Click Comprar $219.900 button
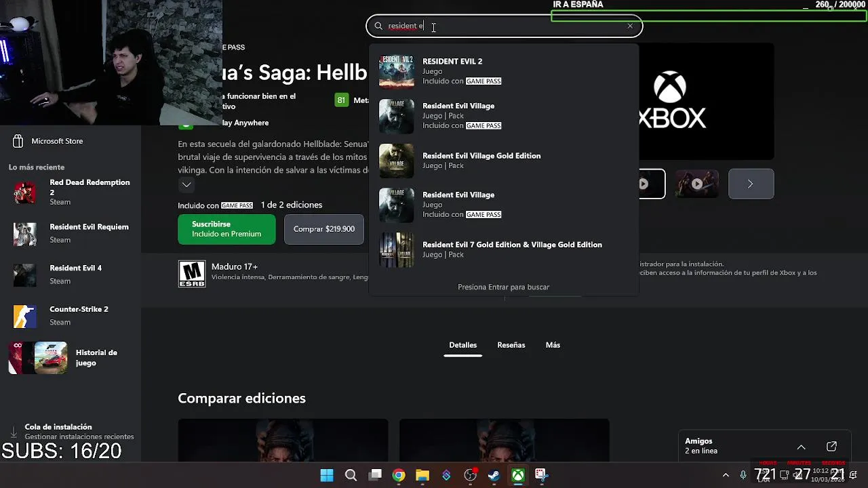Viewport: 868px width, 488px height. tap(323, 229)
